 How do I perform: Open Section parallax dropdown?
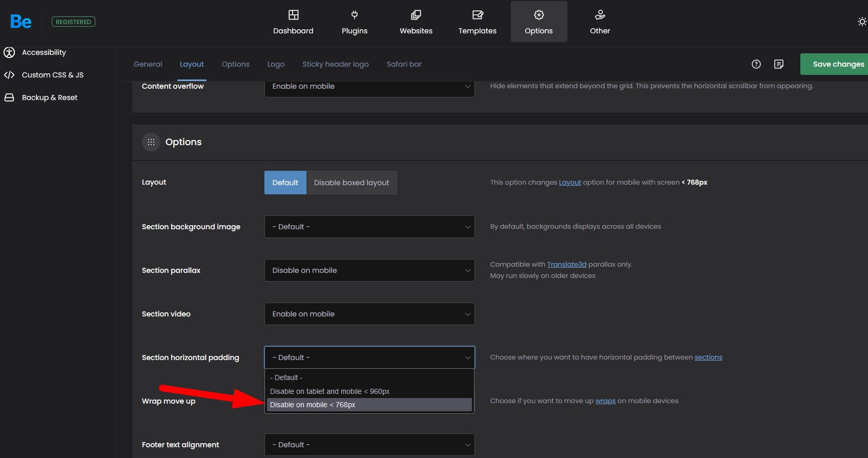click(x=369, y=270)
